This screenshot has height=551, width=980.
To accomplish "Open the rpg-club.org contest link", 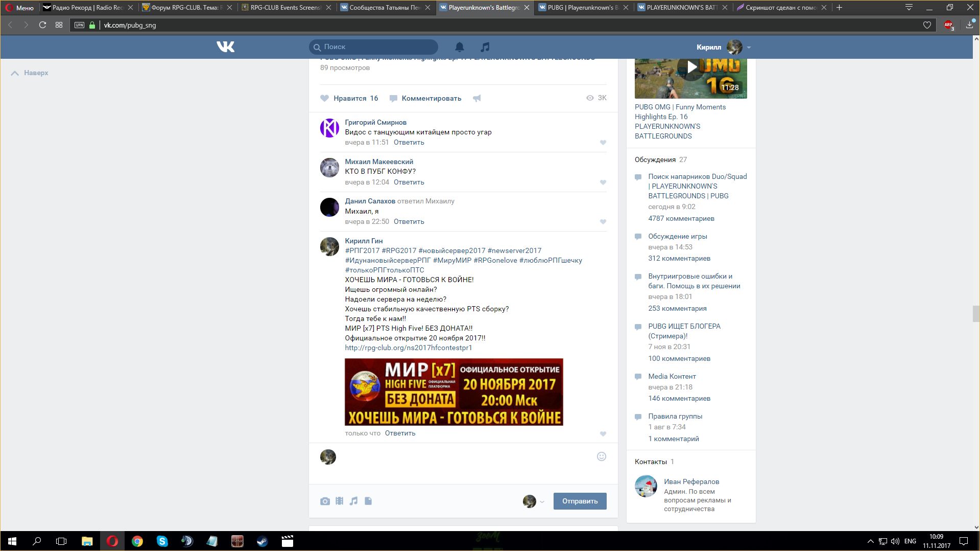I will [408, 348].
